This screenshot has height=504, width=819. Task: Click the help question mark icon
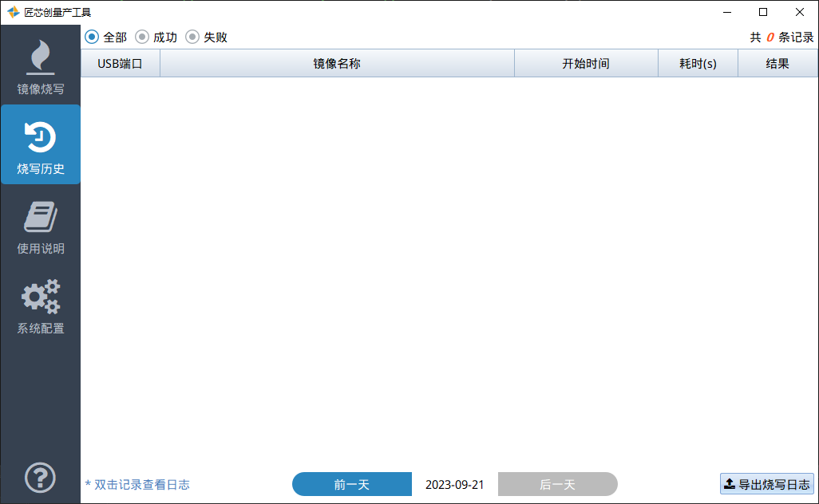[41, 478]
